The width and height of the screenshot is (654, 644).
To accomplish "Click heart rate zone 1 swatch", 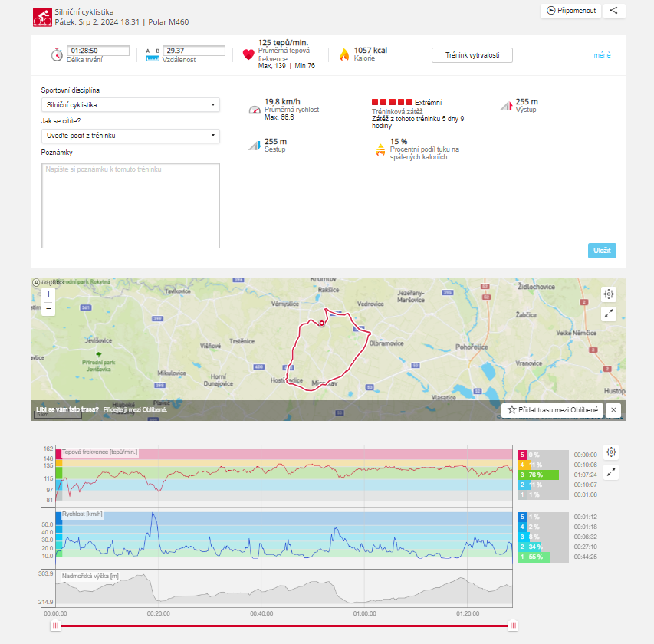I will [522, 495].
